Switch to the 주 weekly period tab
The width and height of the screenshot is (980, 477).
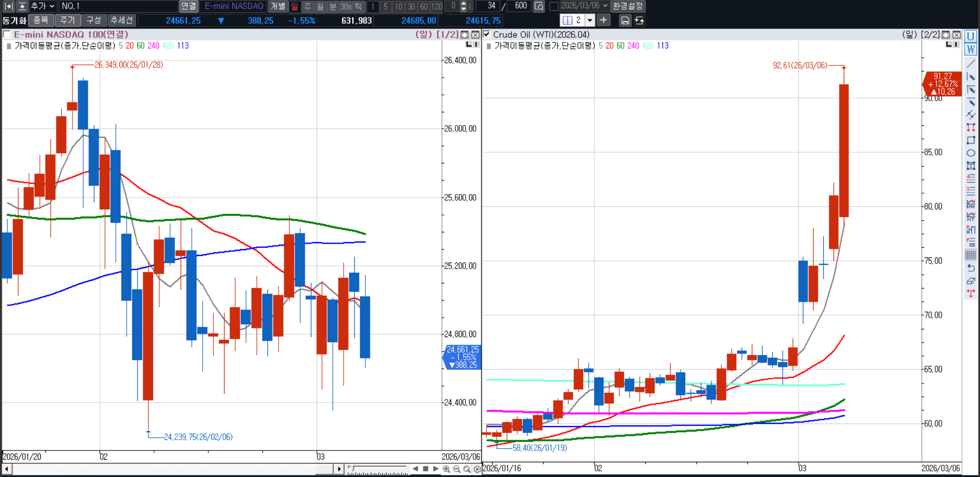[307, 6]
